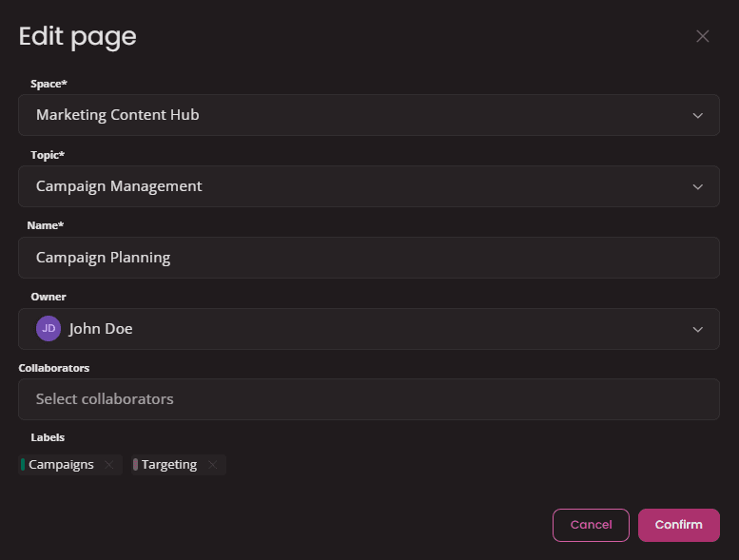Cancel editing the page
Screen dimensions: 739x560
591,525
